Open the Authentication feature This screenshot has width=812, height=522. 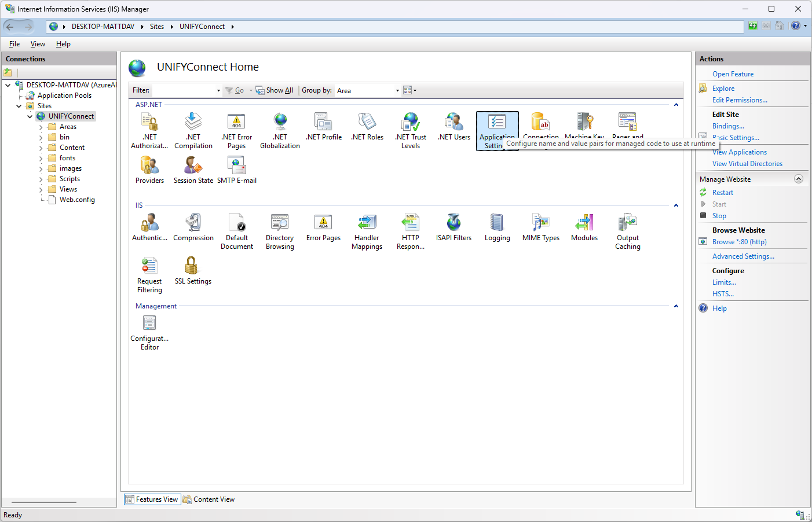[149, 227]
